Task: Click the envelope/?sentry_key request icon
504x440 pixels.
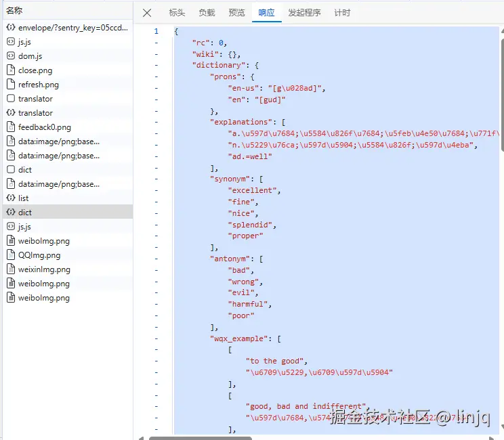Action: (11, 27)
